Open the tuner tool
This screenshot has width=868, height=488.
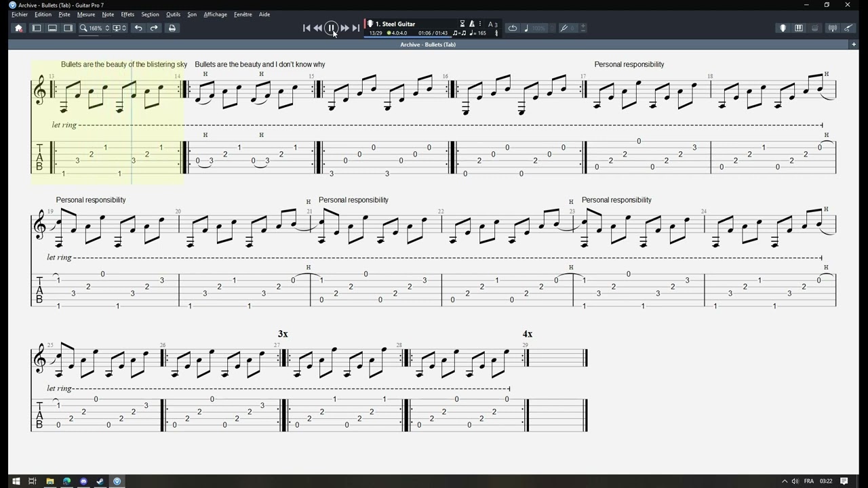(x=833, y=28)
